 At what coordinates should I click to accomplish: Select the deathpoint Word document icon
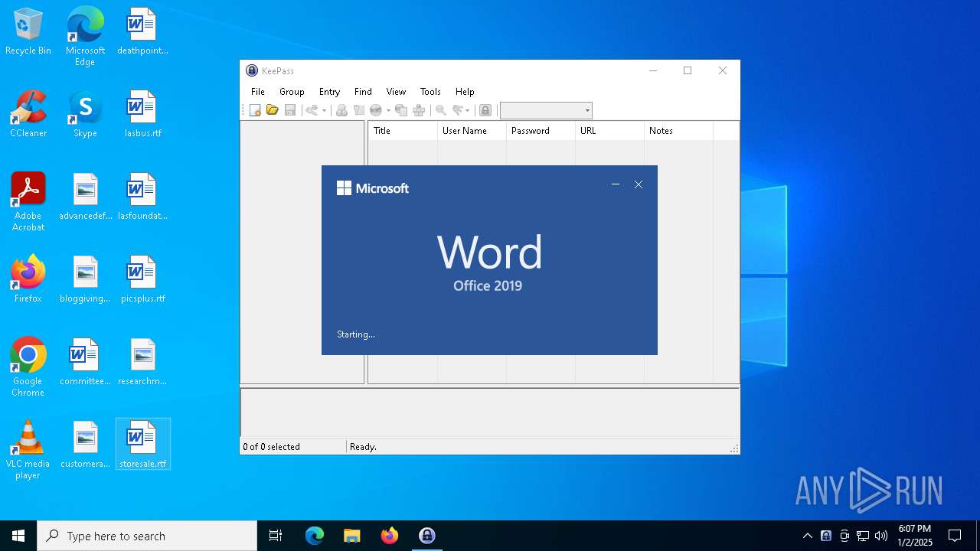(x=142, y=32)
